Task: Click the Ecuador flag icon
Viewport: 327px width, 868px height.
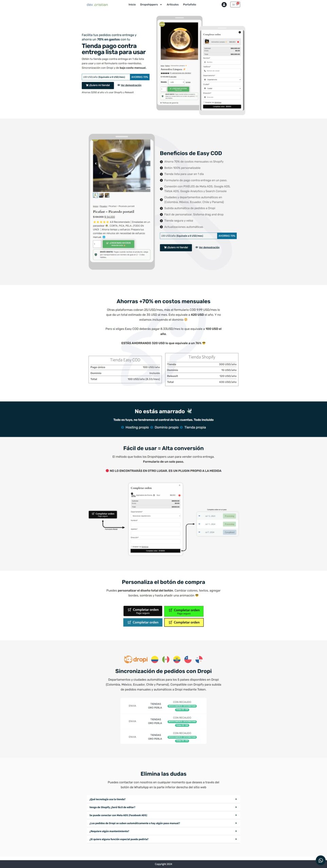Action: pyautogui.click(x=177, y=659)
